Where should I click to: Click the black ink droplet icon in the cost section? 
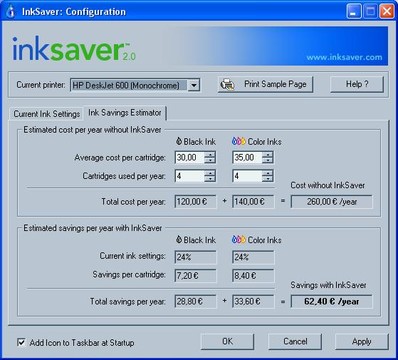tap(179, 141)
